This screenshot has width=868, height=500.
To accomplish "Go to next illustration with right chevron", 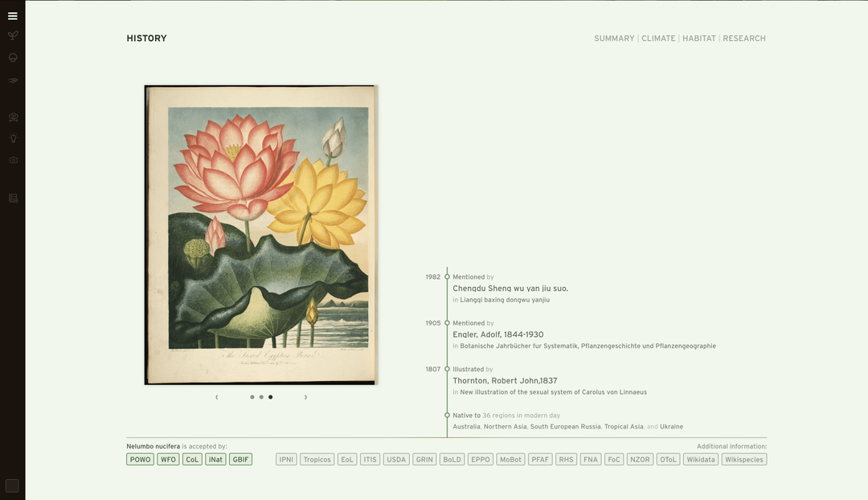I will [x=305, y=397].
